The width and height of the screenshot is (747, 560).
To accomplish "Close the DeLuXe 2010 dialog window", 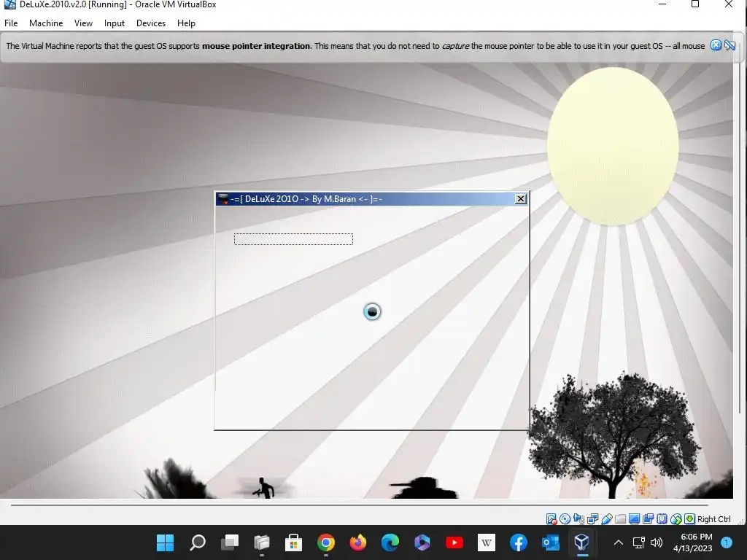I will coord(521,198).
